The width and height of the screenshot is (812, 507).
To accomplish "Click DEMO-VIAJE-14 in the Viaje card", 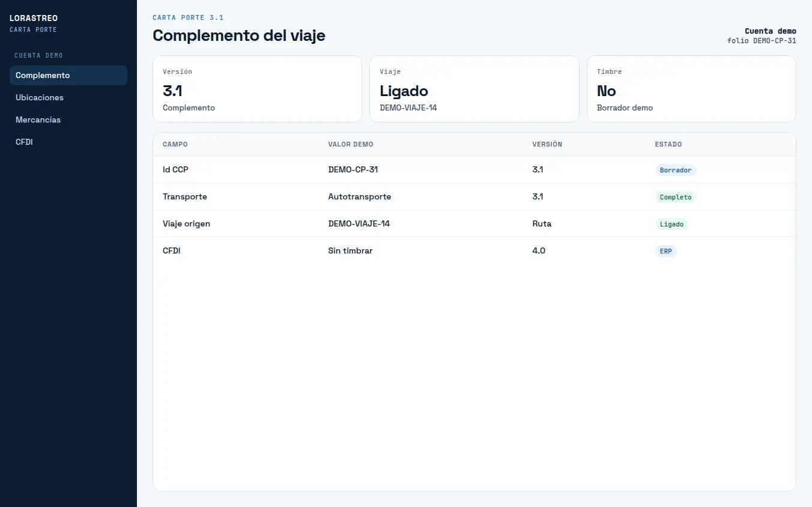I will point(408,108).
